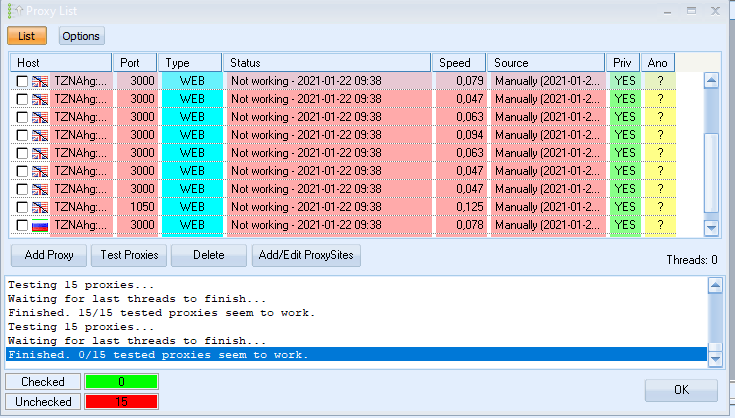735x418 pixels.
Task: Click the Threads: 0 indicator
Action: click(x=692, y=260)
